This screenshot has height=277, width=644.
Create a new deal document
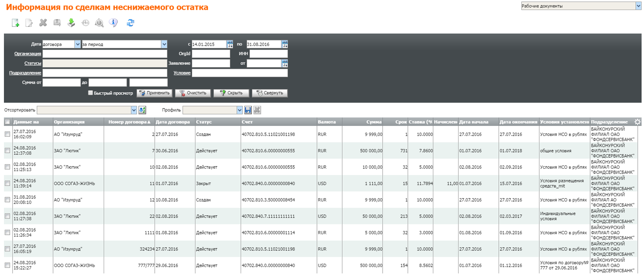click(15, 23)
